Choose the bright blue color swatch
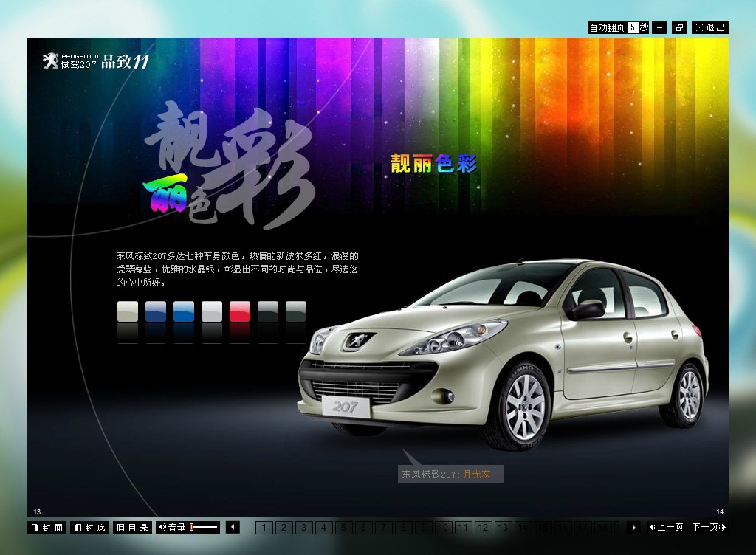This screenshot has height=555, width=756. coord(184,311)
